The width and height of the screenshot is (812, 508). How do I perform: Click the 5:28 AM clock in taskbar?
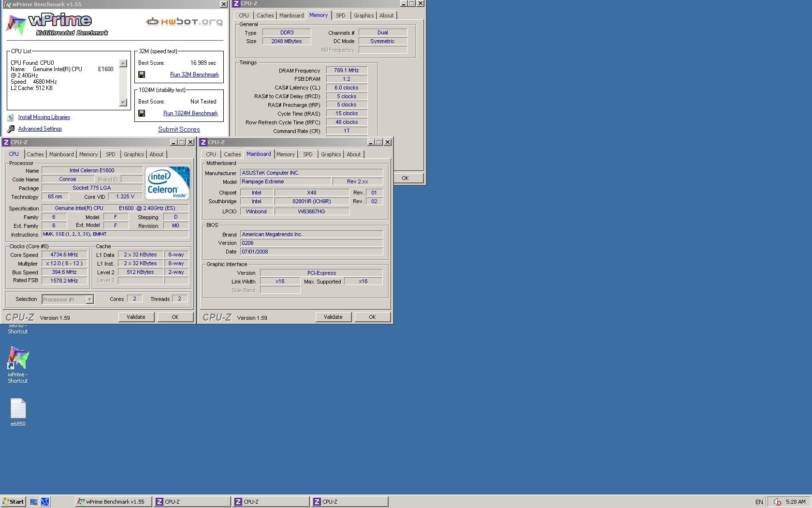[x=796, y=502]
